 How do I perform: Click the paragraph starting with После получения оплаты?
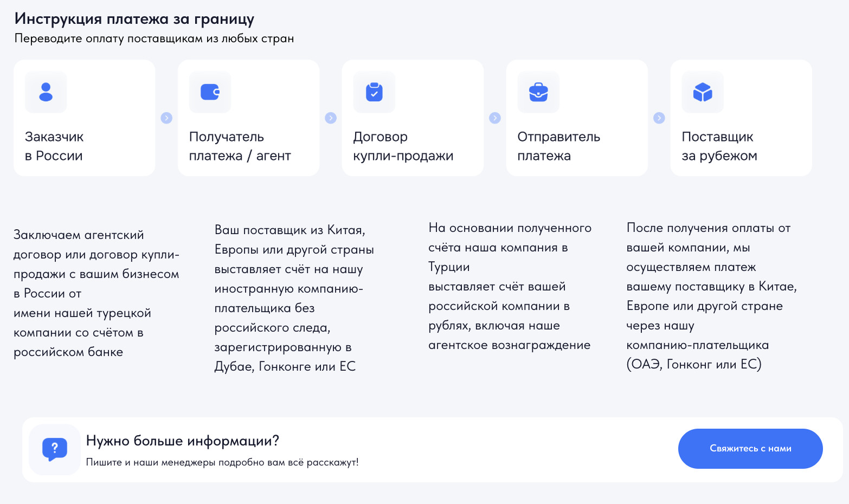pos(711,296)
